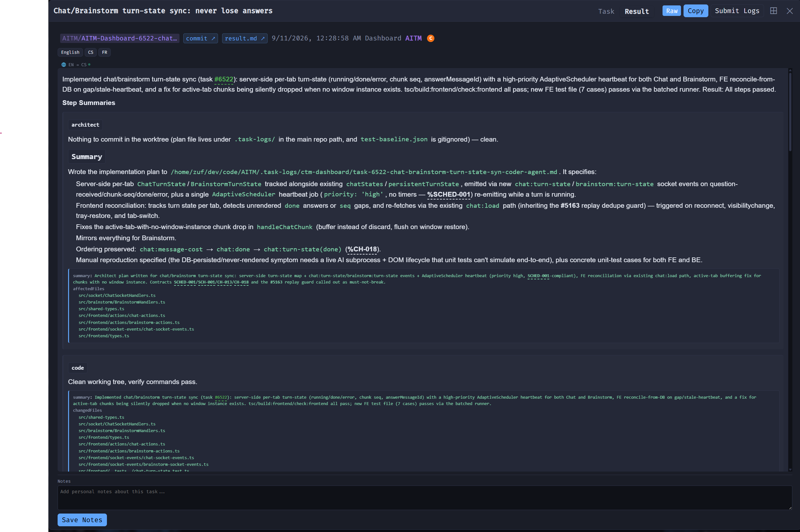Screen dimensions: 800x532
Task: Click the AITM-Dashboard-6522 branch tag
Action: [x=120, y=38]
